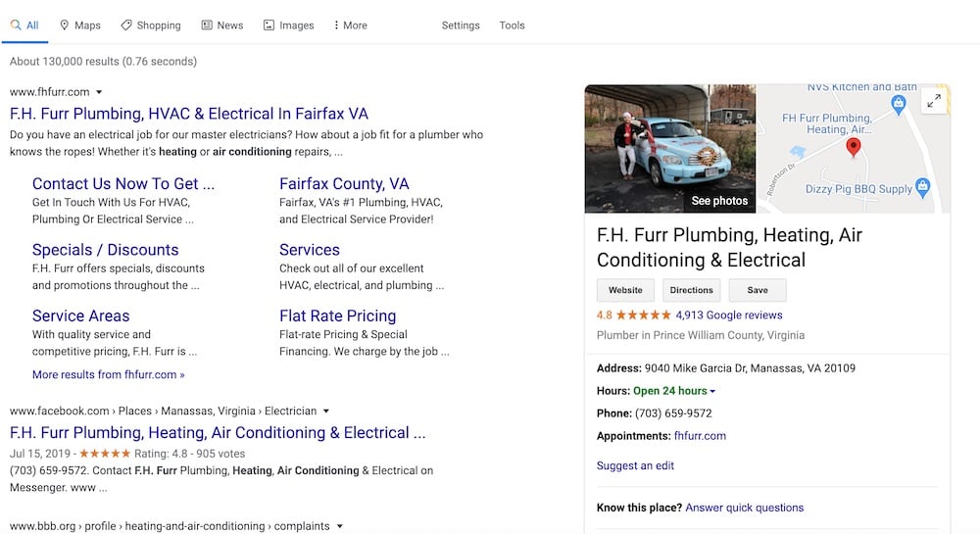Open the Images results tab
Image resolution: width=980 pixels, height=534 pixels.
289,25
